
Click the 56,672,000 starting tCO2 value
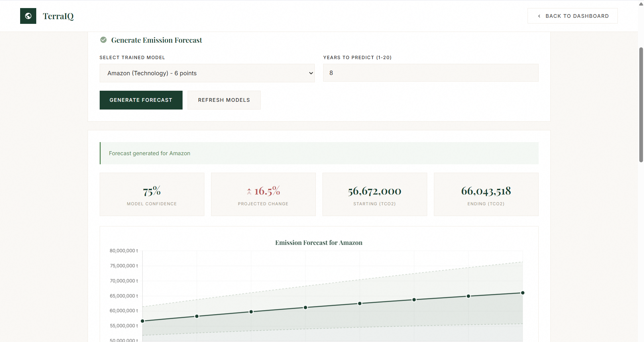(x=375, y=191)
